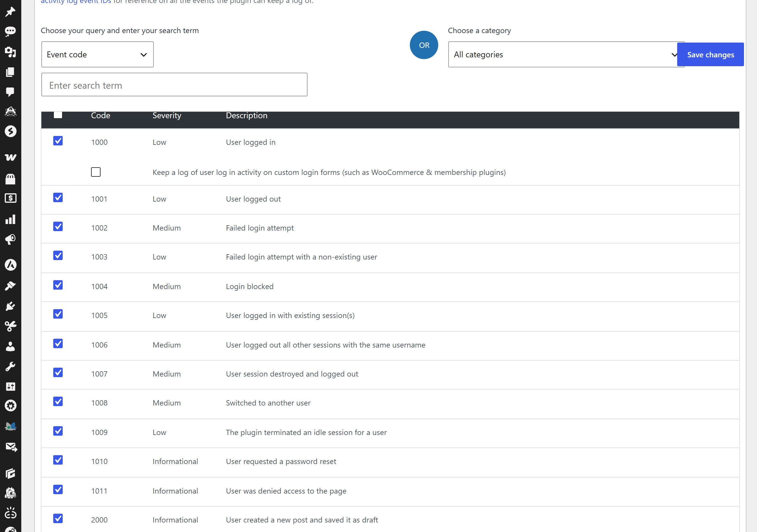Click 'User session destroyed and logged out' text
The image size is (757, 532).
[292, 374]
